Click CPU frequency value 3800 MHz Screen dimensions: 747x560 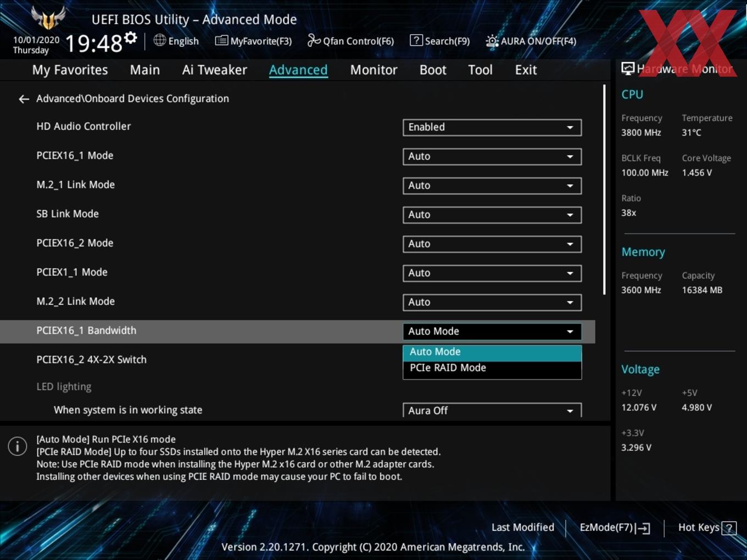(x=641, y=132)
